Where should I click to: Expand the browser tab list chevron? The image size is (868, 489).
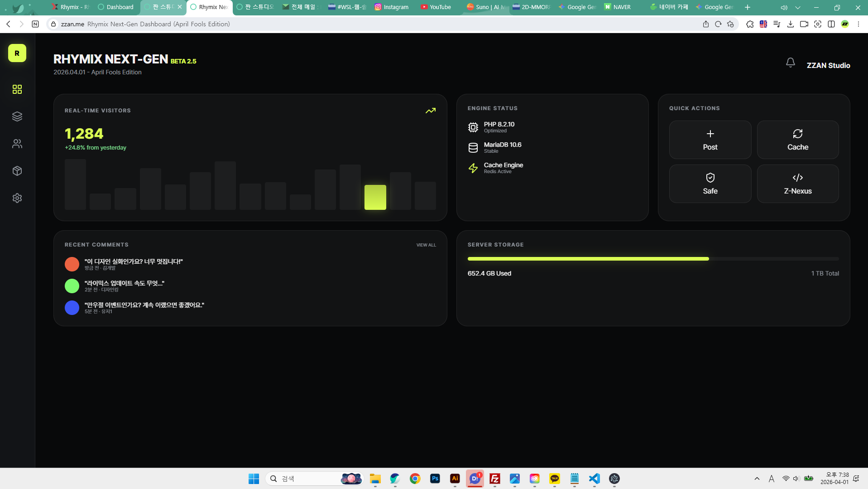[797, 7]
